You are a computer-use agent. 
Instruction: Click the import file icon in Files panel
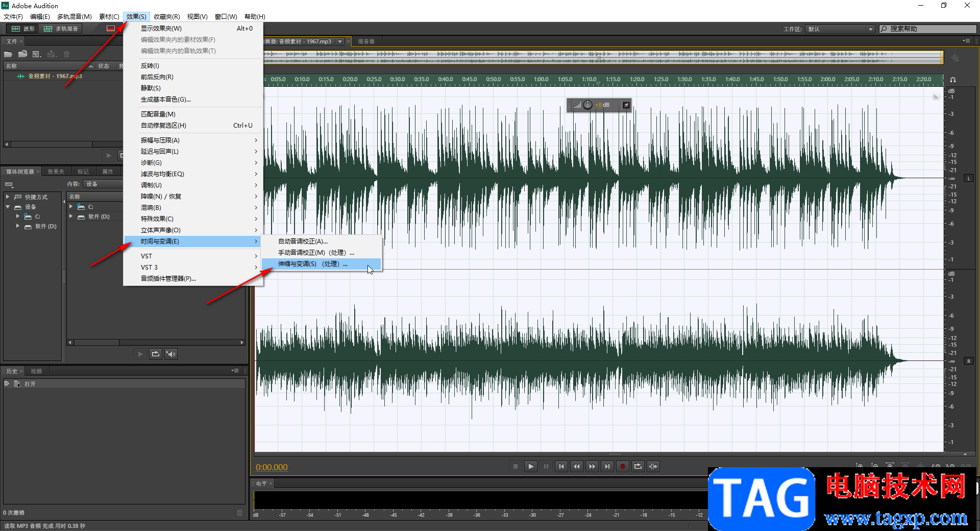(22, 54)
